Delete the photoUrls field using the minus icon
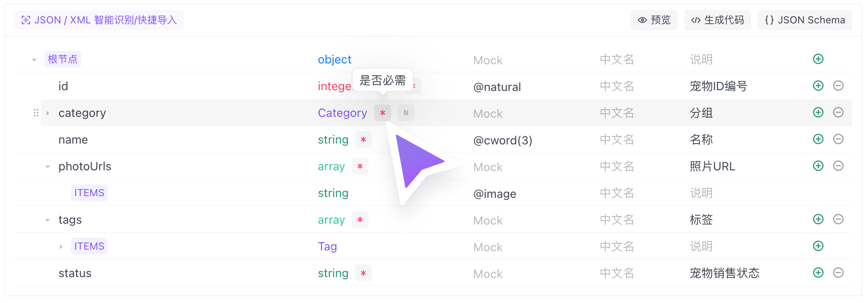 pyautogui.click(x=838, y=166)
